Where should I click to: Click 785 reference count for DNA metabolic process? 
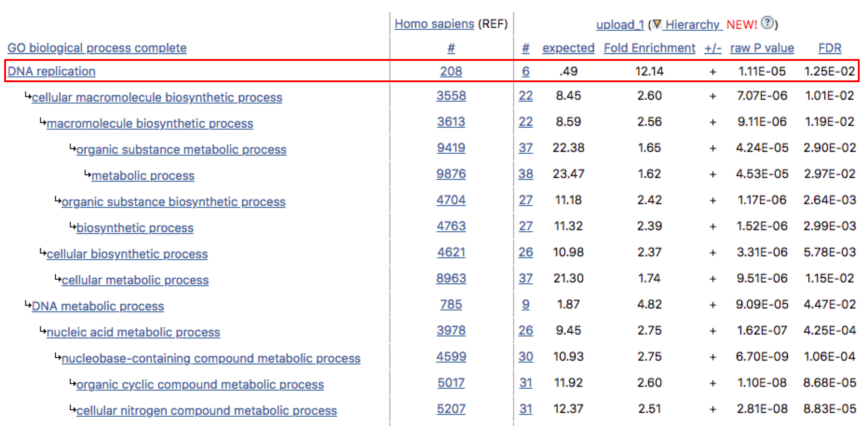[451, 304]
